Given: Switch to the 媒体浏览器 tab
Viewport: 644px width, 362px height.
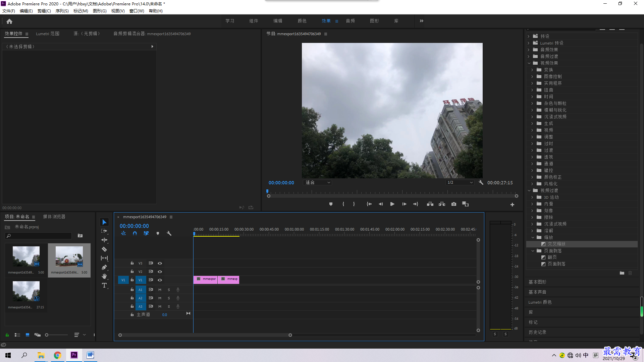Looking at the screenshot, I should tap(54, 217).
